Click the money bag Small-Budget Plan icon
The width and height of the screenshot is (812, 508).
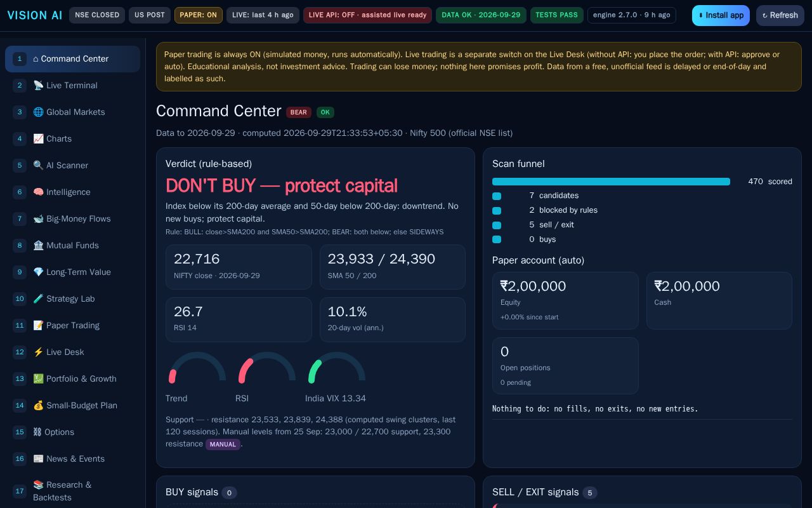(38, 405)
